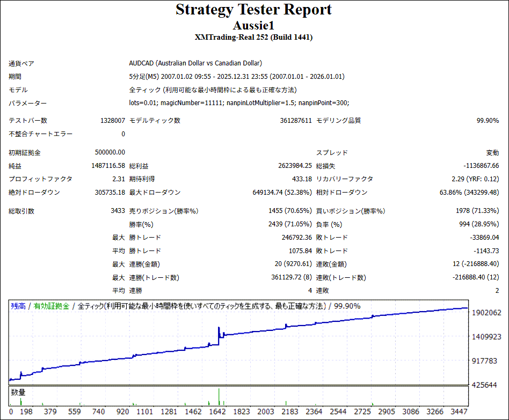Select the max drawdown 649134.74 (52.38%) value

tap(282, 193)
